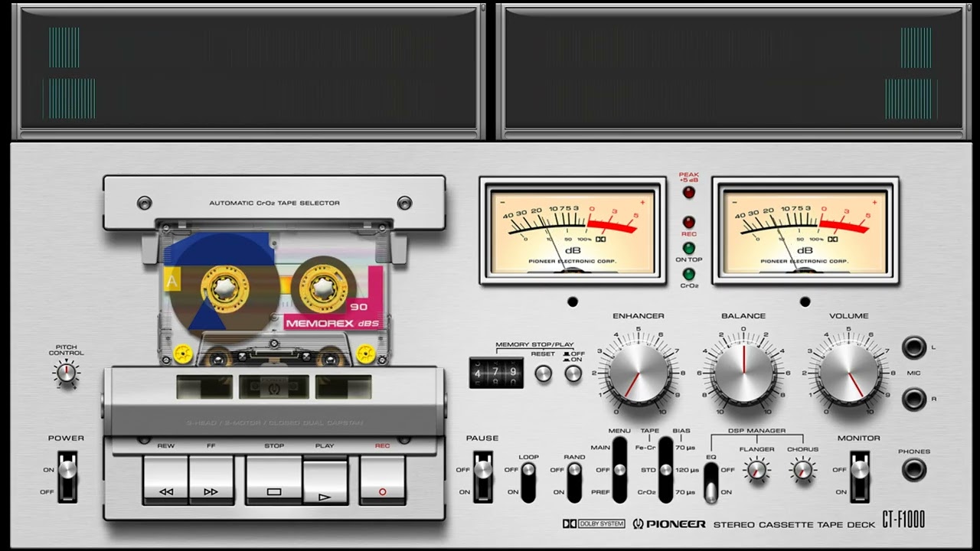Viewport: 980px width, 551px height.
Task: Start playback with the PLAY button
Action: 325,482
